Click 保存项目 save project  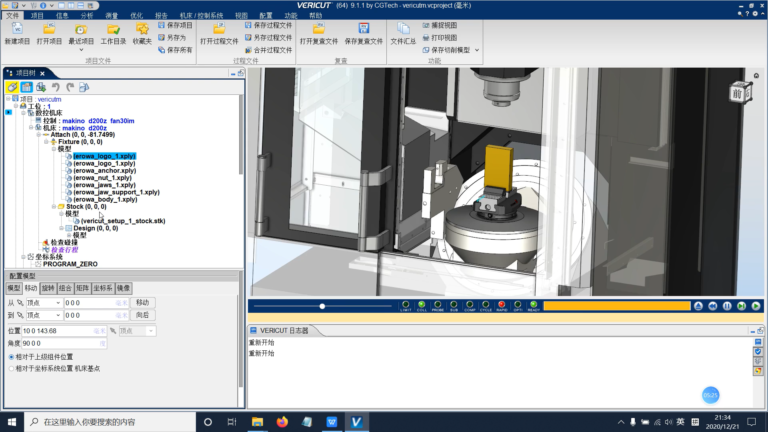(175, 25)
